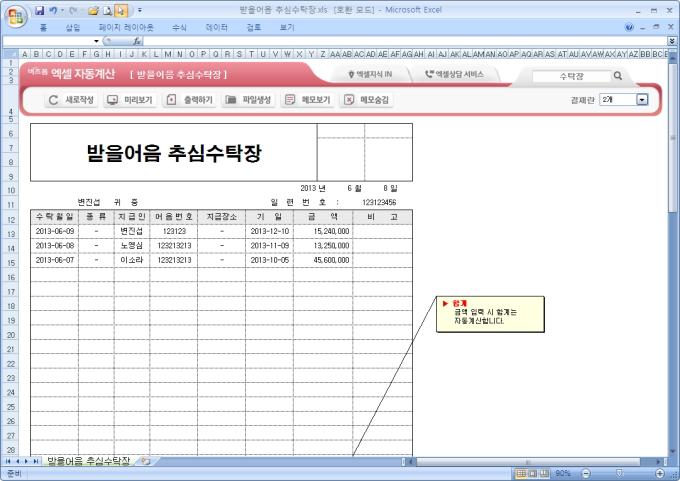Click the 받을어음 추심수탁장 sheet tab
The height and width of the screenshot is (481, 680).
88,461
